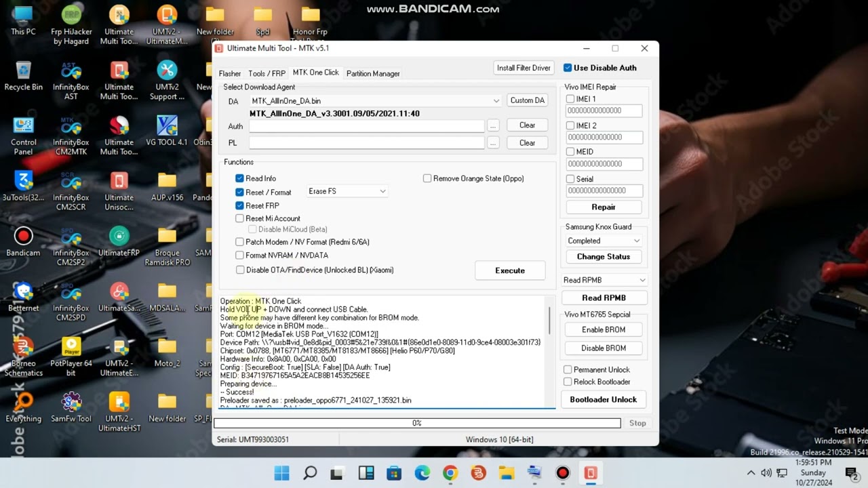Enable Patch Modem / NV Format checkbox
This screenshot has height=488, width=868.
239,242
